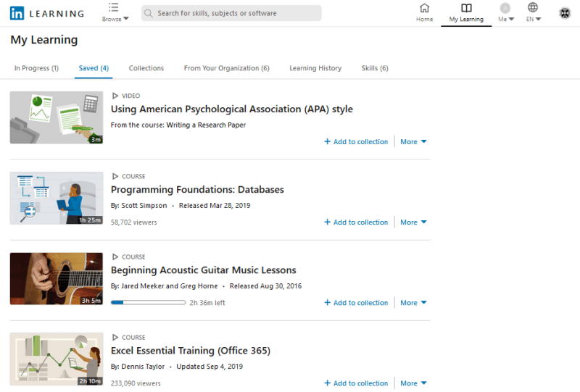The height and width of the screenshot is (392, 580).
Task: Open Excel Essential Training thumbnail
Action: (57, 359)
